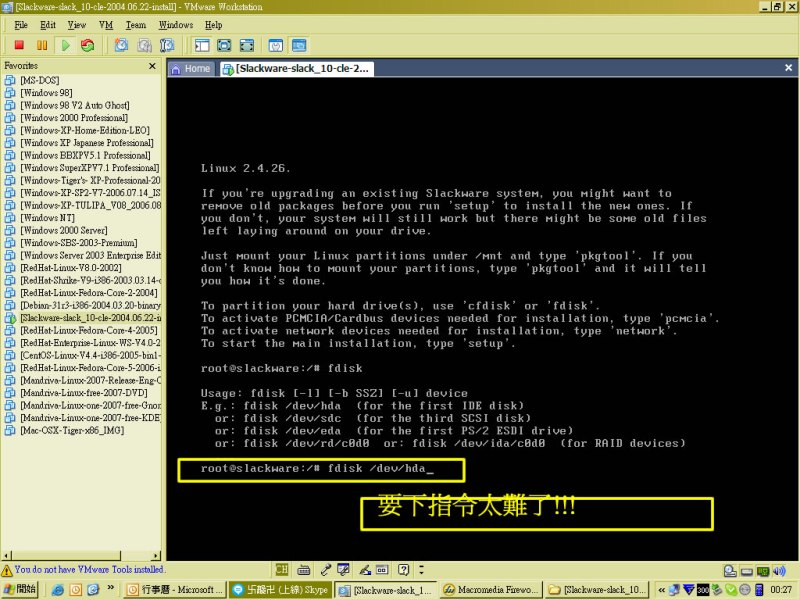Select [CentOS-Linux-V4.4-i386] favorite

(x=83, y=355)
